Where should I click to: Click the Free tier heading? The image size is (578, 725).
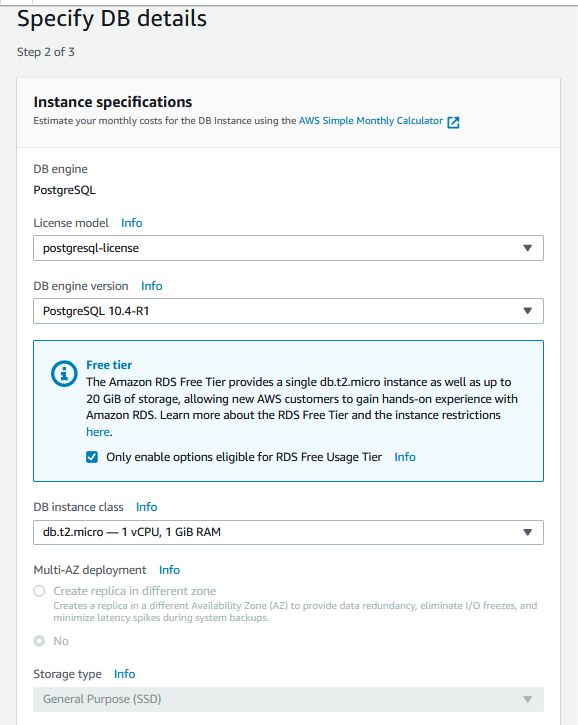point(109,365)
